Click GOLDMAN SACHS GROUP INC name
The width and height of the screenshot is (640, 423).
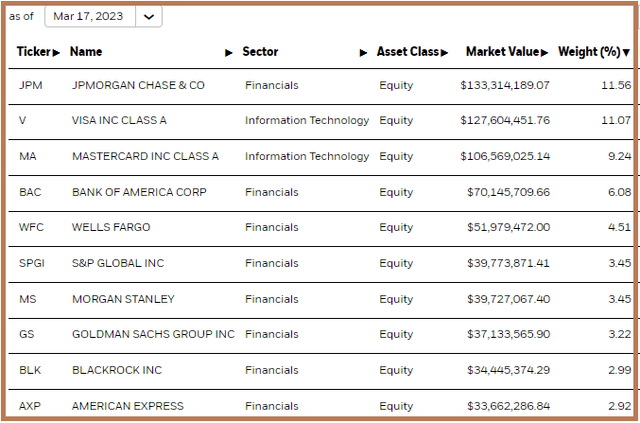coord(153,334)
